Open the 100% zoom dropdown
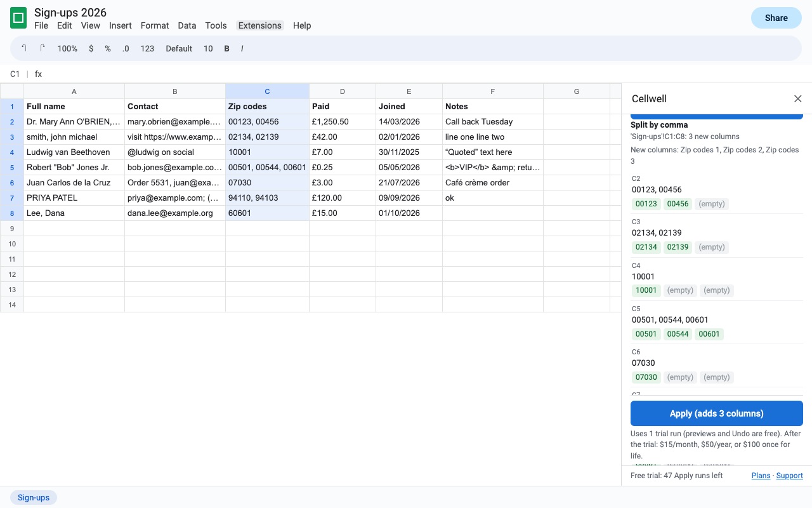Image resolution: width=812 pixels, height=508 pixels. 67,48
